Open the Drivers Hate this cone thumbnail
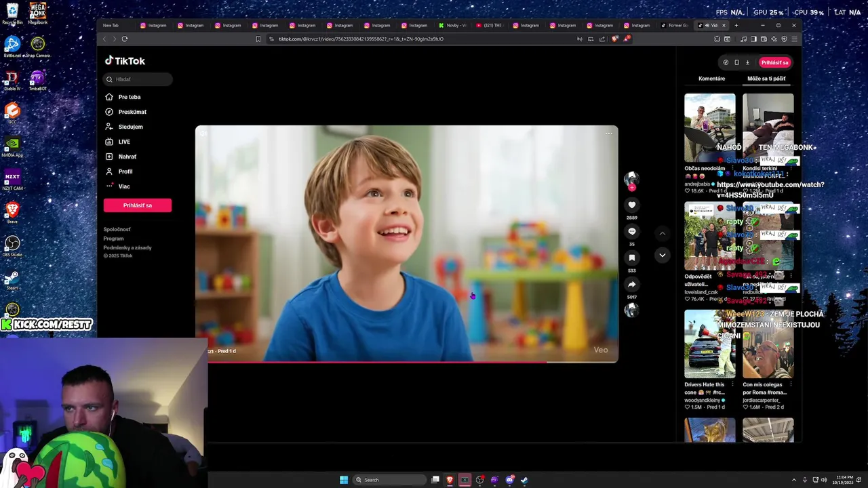 [x=710, y=344]
